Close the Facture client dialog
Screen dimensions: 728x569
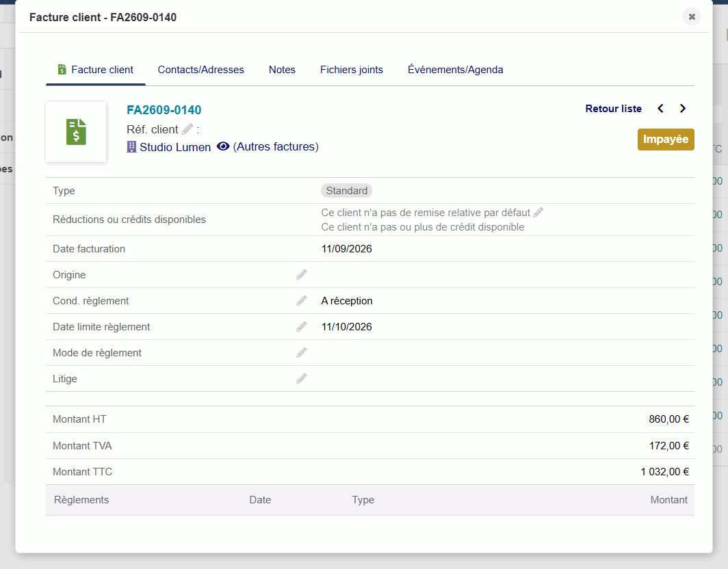click(x=692, y=16)
